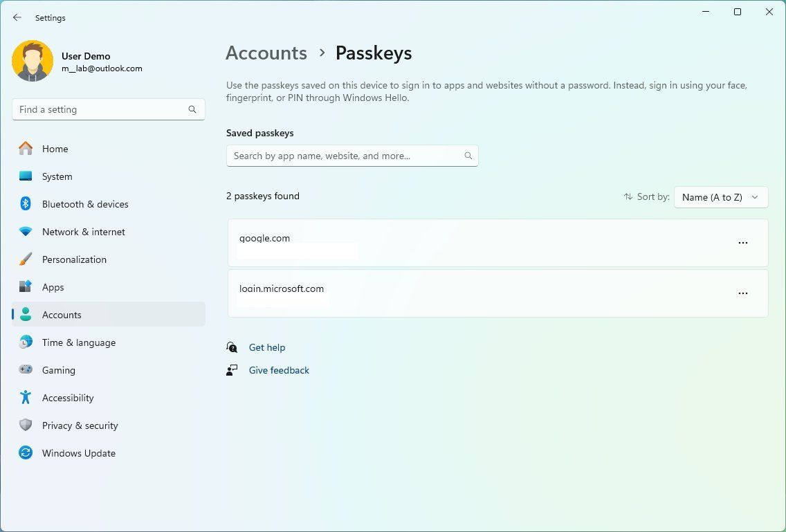This screenshot has height=532, width=786.
Task: Open options menu for google.com passkey
Action: click(x=743, y=242)
